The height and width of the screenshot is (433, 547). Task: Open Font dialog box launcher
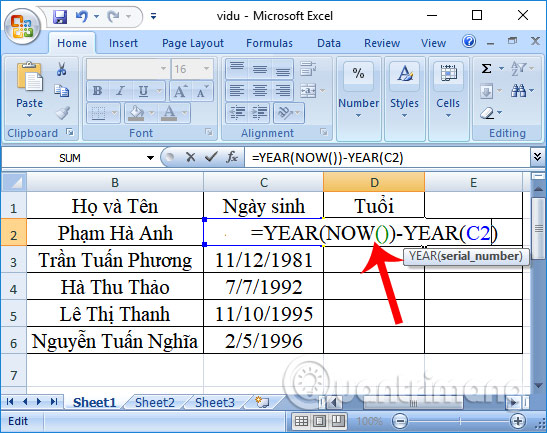209,132
